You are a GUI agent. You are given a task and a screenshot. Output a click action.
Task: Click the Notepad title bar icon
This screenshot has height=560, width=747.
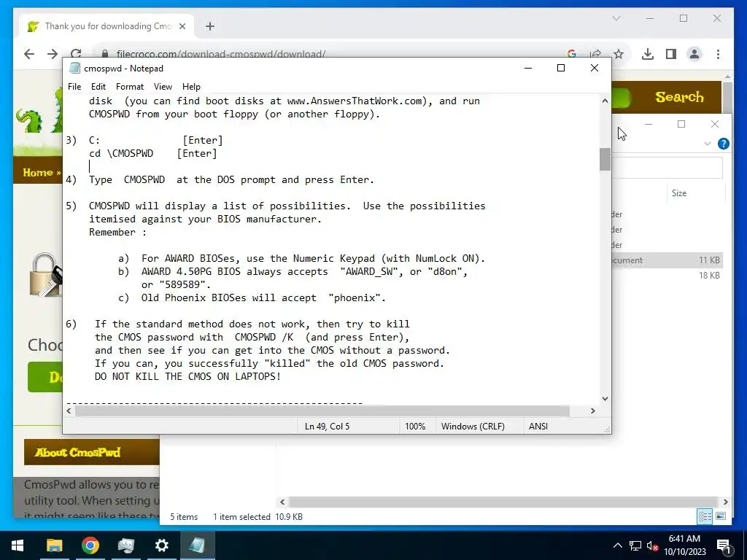point(74,68)
